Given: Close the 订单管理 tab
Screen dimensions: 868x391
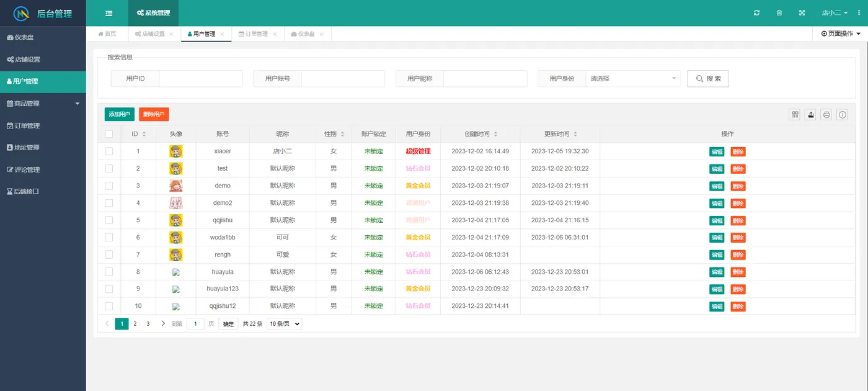Looking at the screenshot, I should [275, 34].
